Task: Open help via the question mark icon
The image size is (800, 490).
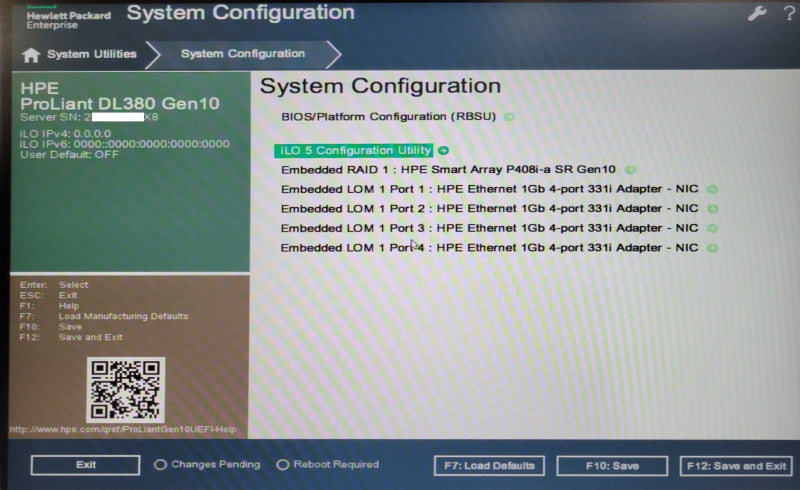Action: 788,13
